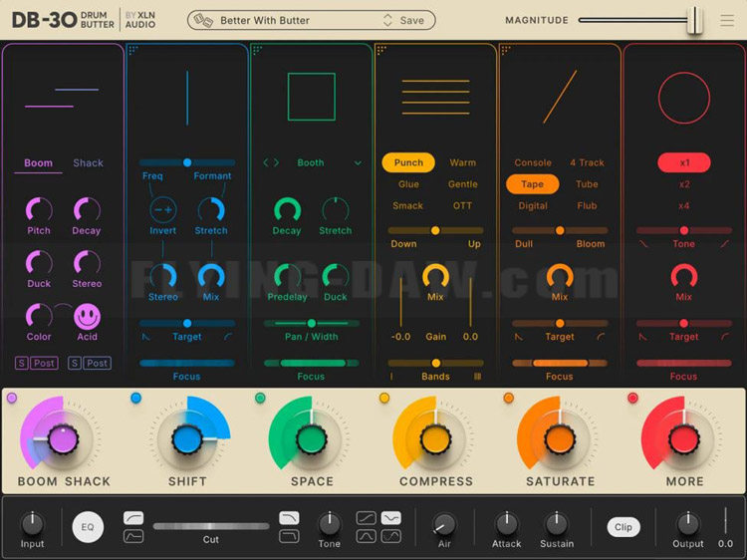Select the S-shaped Tone curve icon

(x=391, y=537)
